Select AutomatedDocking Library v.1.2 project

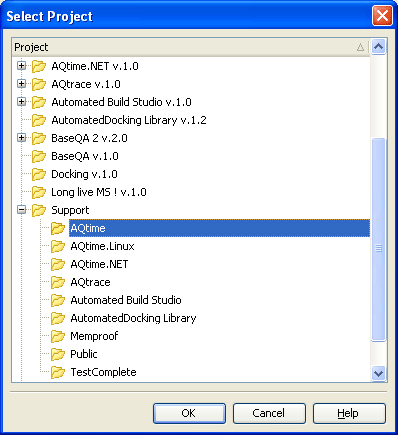tap(129, 120)
